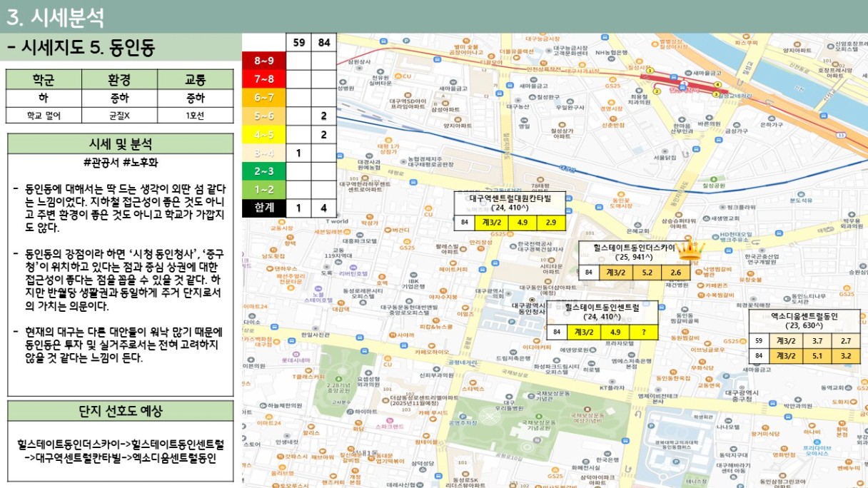The height and width of the screenshot is (488, 868).
Task: Select the 엑소디움센트럴동인 map callout title
Action: pos(804,316)
